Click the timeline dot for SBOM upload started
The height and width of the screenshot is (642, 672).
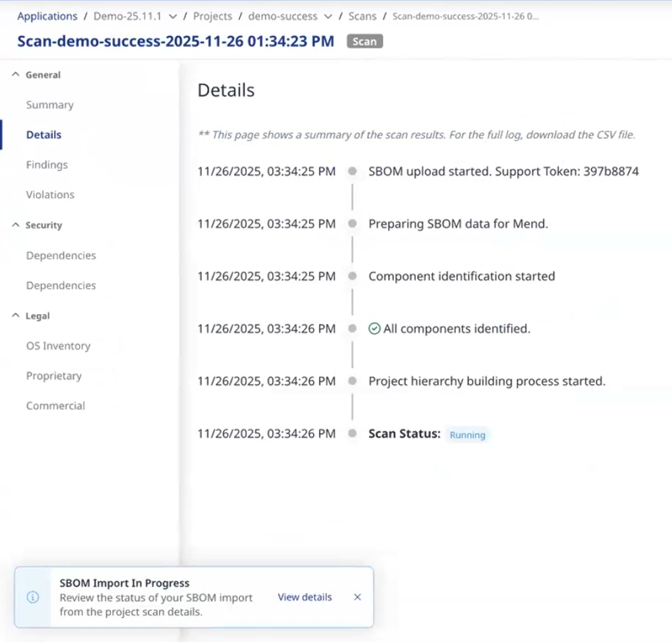tap(352, 172)
